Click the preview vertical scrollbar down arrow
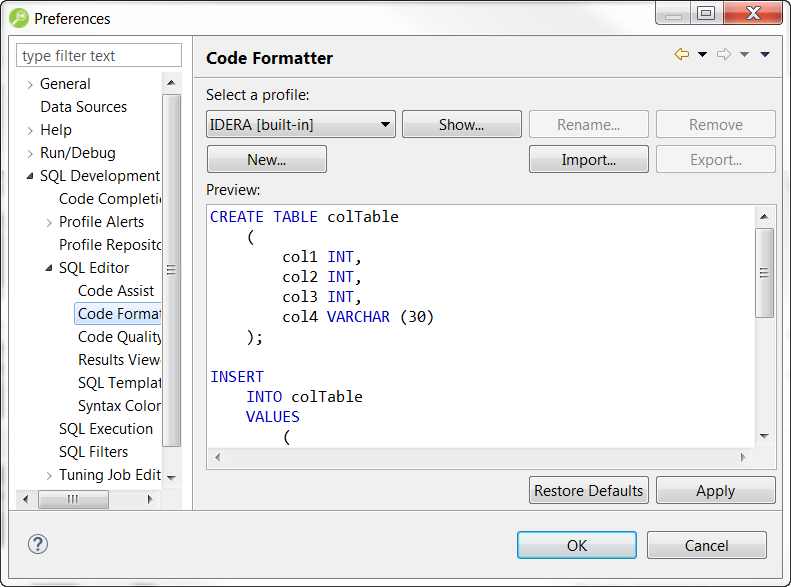 coord(764,436)
